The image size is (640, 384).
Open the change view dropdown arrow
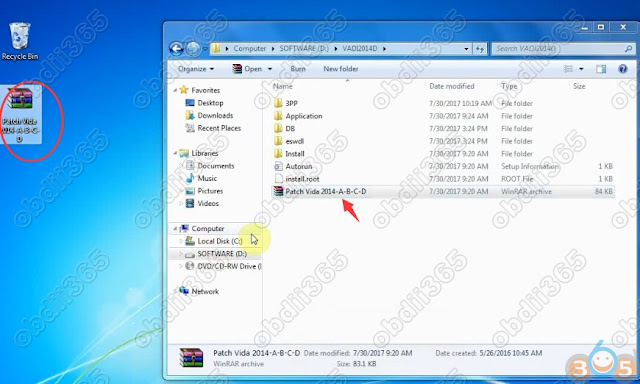[x=581, y=69]
